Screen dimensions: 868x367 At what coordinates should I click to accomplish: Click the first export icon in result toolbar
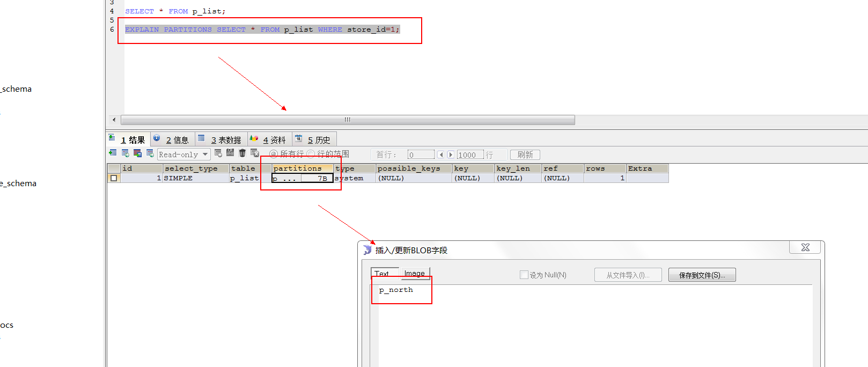(113, 153)
